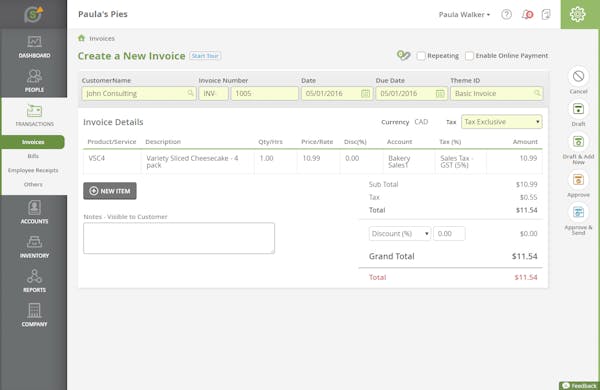Click the app logo at the top left

[x=34, y=15]
